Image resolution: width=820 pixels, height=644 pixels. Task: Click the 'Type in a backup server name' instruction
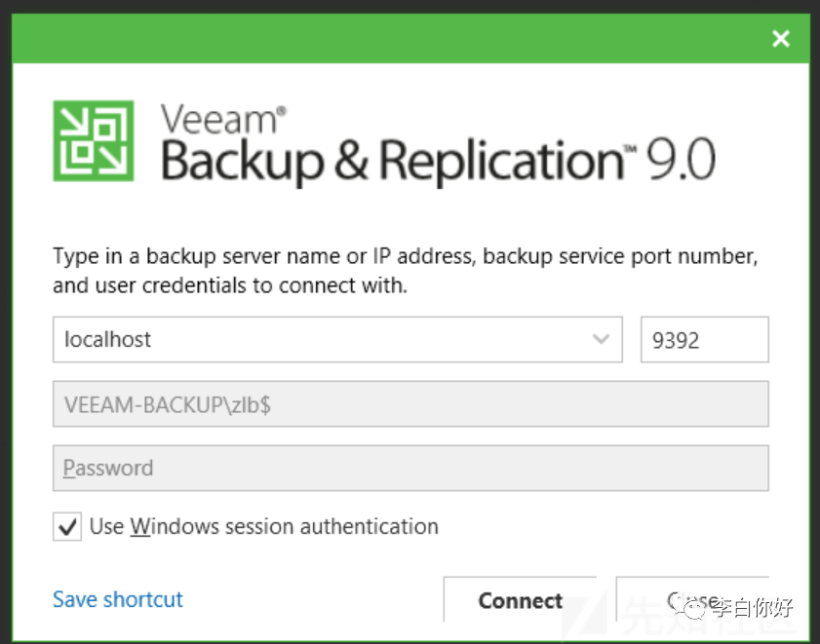coord(406,271)
